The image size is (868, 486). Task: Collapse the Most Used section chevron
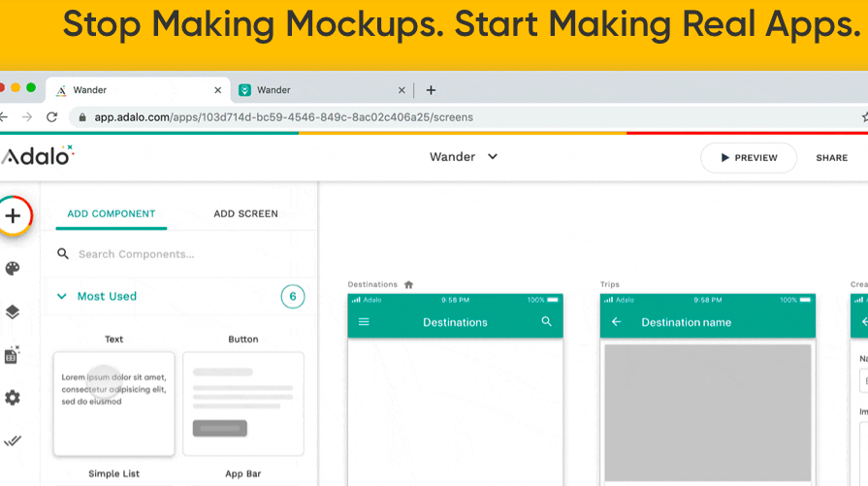[62, 296]
